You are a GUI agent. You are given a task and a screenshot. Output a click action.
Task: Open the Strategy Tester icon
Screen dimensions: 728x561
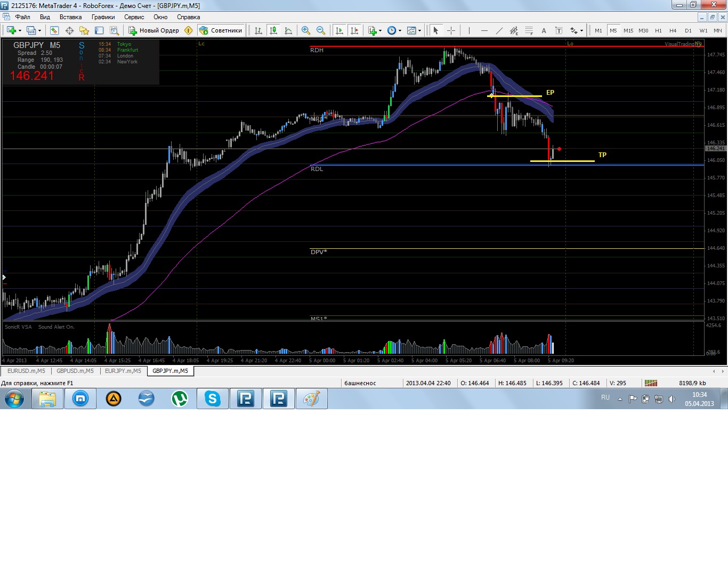[x=114, y=30]
